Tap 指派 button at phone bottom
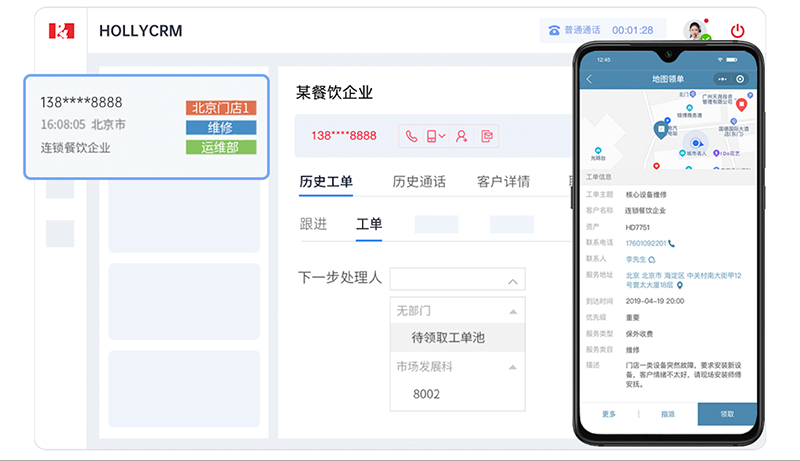 [x=668, y=414]
